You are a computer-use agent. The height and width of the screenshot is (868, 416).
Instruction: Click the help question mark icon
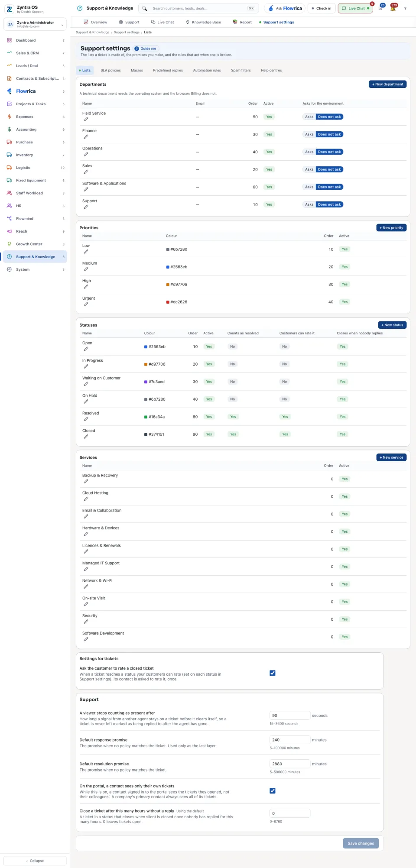405,8
